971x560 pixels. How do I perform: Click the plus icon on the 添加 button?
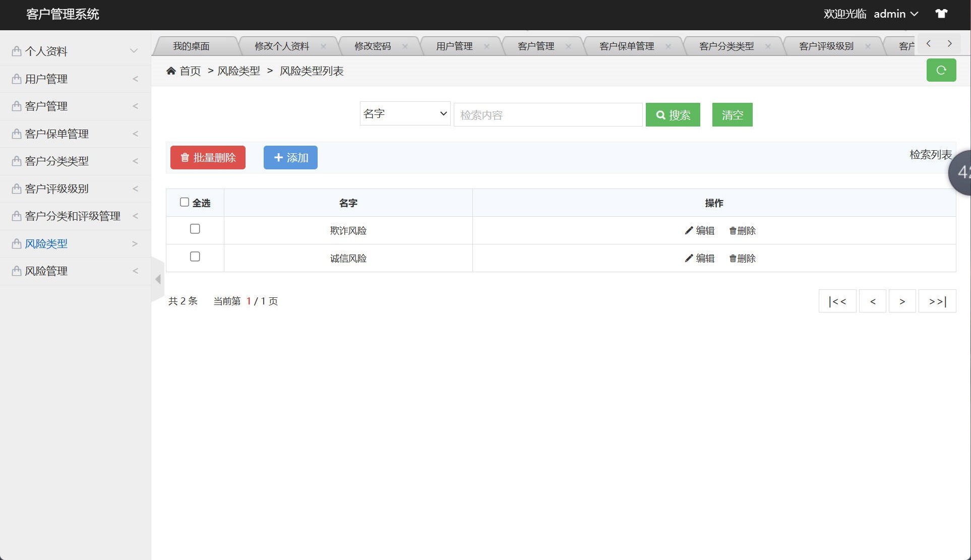pyautogui.click(x=278, y=157)
